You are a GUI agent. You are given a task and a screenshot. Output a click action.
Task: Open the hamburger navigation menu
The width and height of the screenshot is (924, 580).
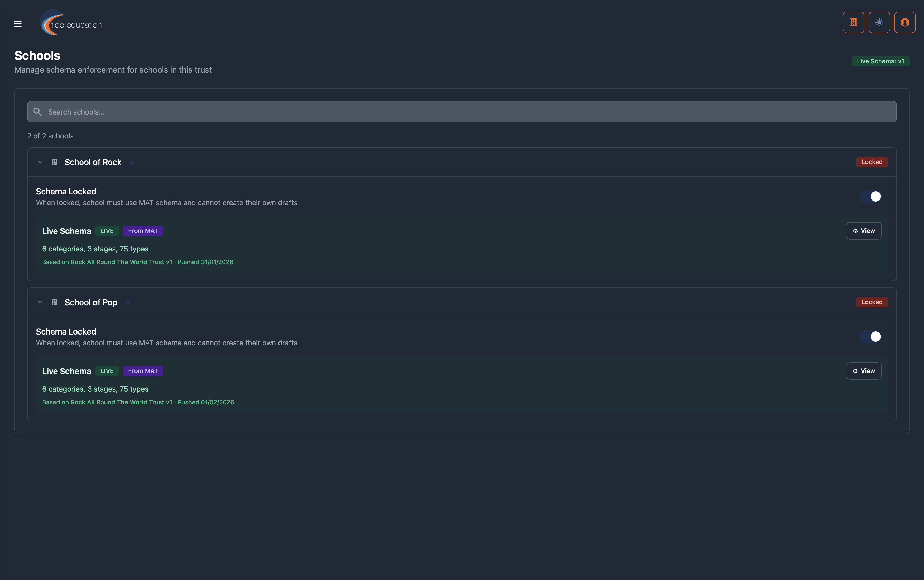click(x=18, y=24)
